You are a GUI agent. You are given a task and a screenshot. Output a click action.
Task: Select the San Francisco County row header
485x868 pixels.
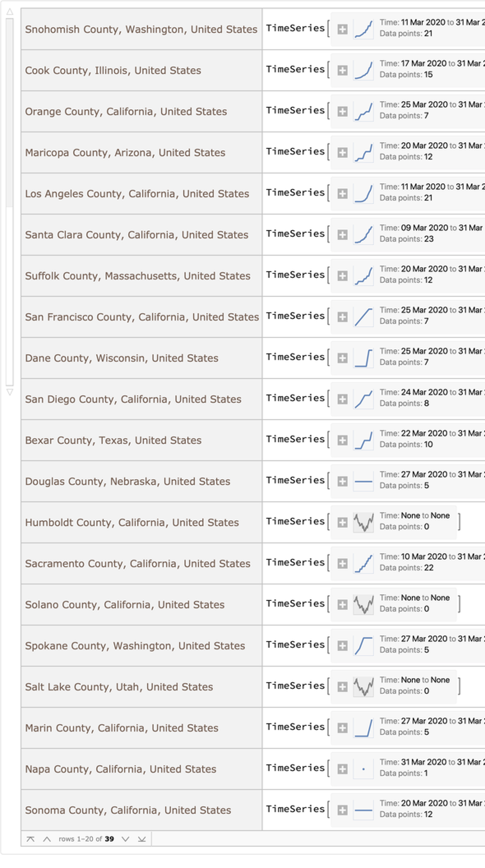(142, 317)
